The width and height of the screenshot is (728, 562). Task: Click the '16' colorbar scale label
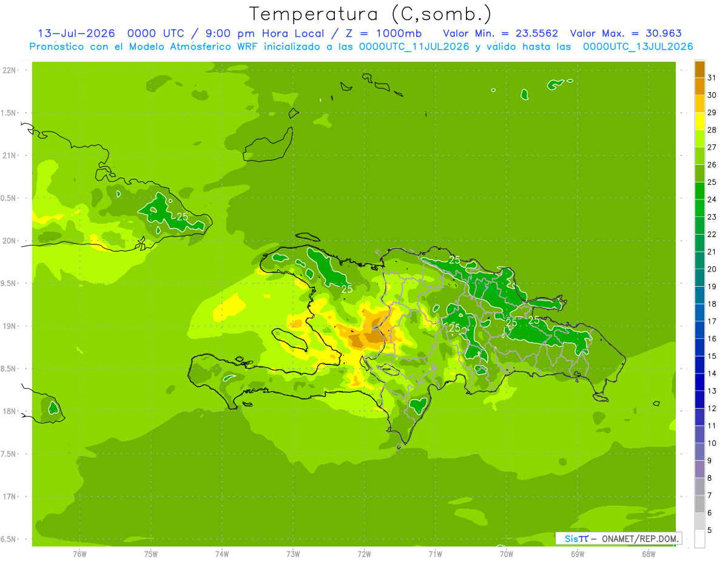(712, 339)
